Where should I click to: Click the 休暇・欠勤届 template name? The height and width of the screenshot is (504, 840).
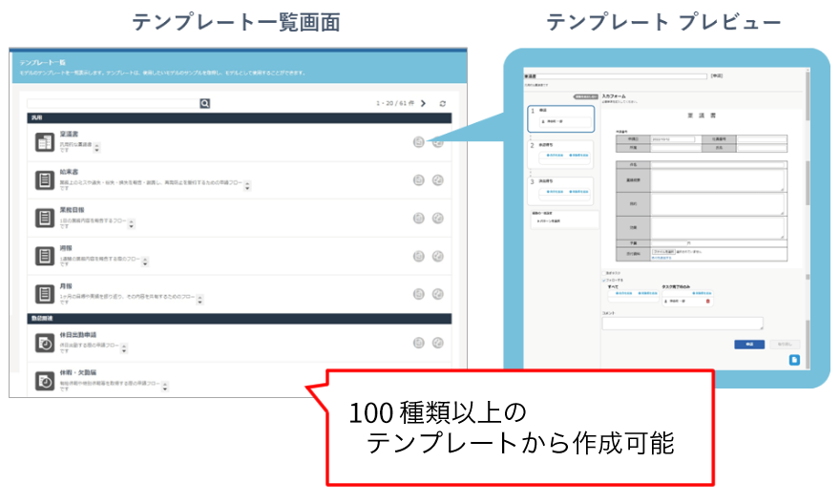[77, 373]
